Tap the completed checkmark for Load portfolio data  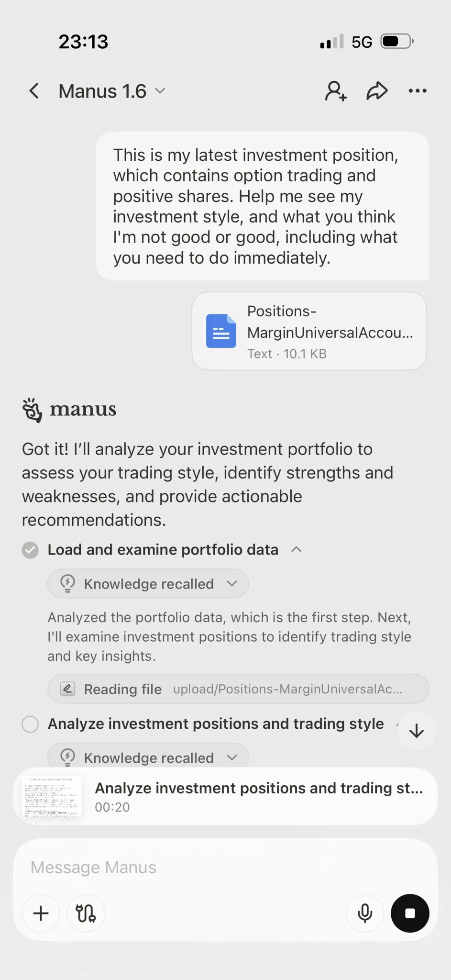(x=30, y=550)
